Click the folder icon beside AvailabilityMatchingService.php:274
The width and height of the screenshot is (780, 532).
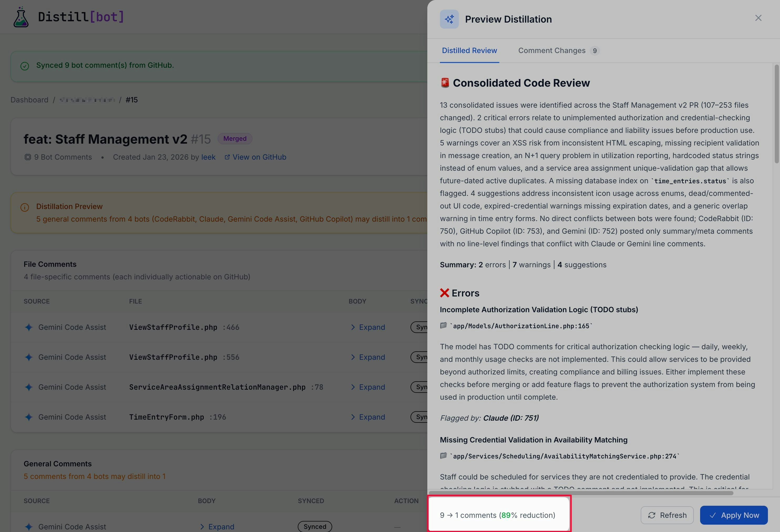pyautogui.click(x=443, y=456)
